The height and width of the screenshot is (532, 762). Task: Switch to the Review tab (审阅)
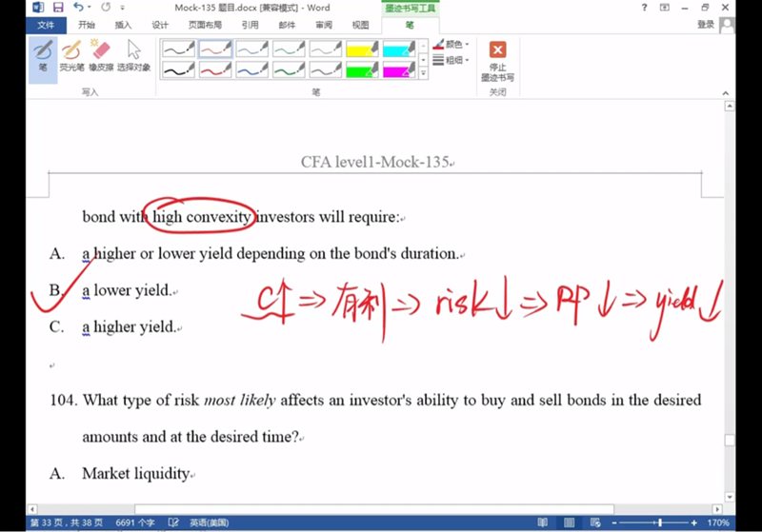tap(324, 26)
